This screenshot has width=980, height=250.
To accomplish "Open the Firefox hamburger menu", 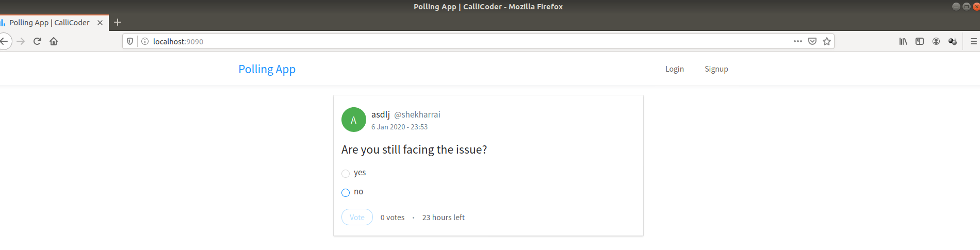I will [973, 41].
